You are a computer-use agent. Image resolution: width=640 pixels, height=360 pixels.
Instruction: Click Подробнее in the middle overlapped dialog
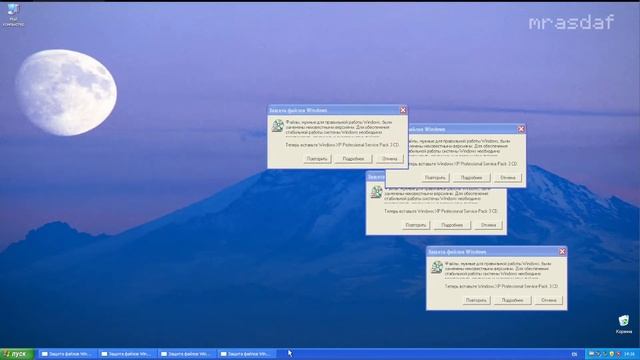coord(452,225)
